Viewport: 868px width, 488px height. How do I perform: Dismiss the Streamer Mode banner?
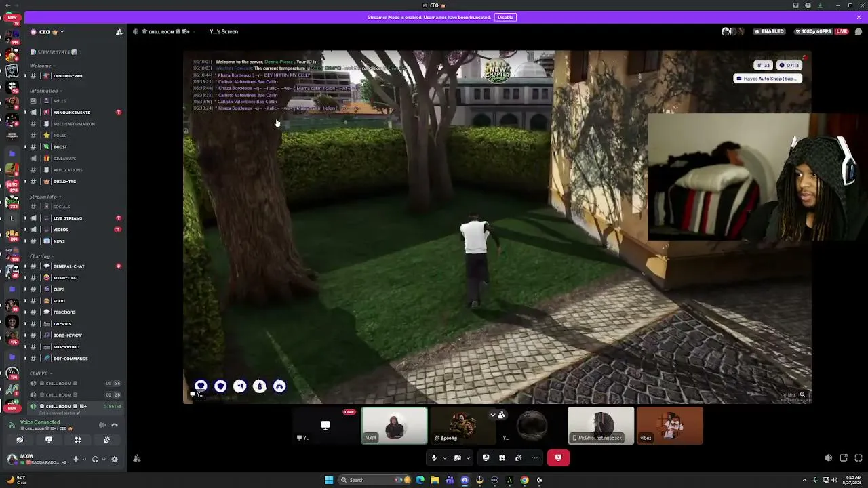(x=859, y=17)
